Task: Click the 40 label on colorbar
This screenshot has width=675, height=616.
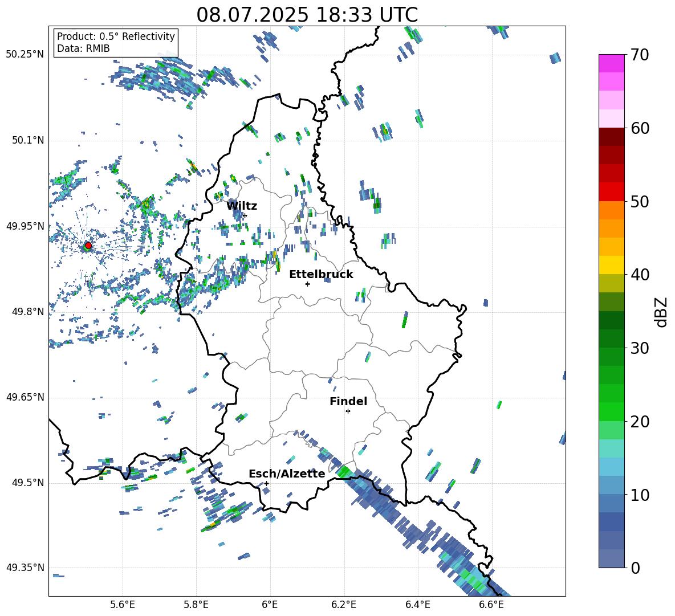Action: (639, 275)
